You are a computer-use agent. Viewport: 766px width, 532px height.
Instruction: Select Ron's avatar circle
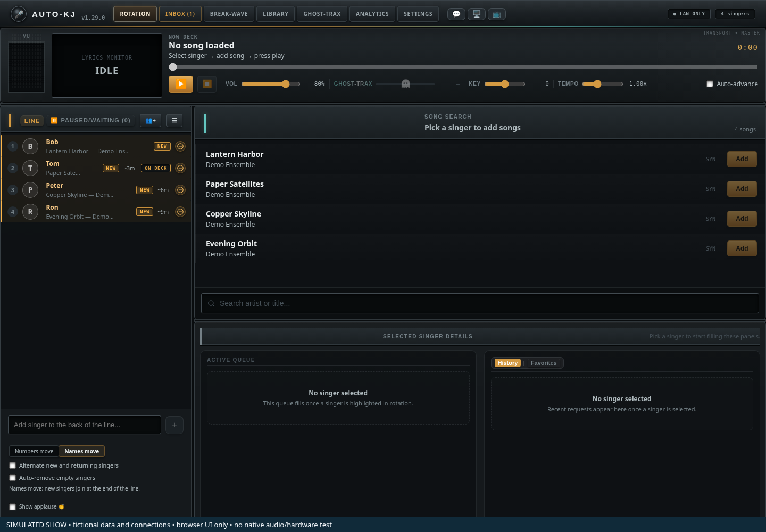pos(30,212)
